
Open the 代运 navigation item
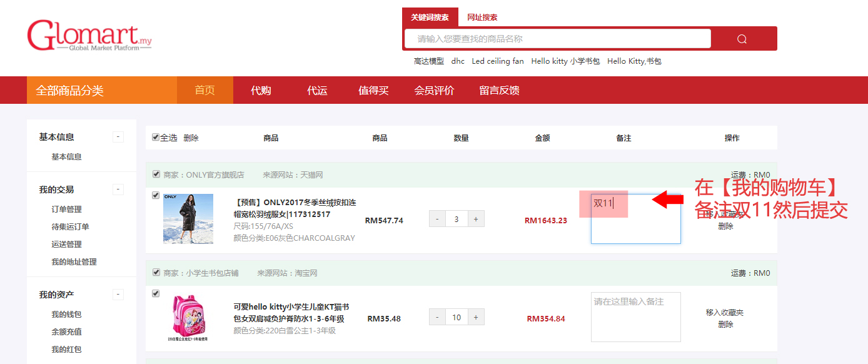[317, 90]
